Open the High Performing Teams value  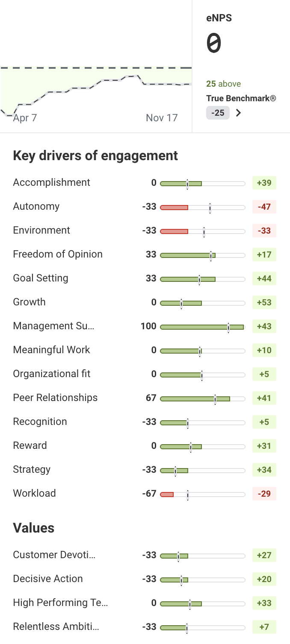tap(60, 603)
